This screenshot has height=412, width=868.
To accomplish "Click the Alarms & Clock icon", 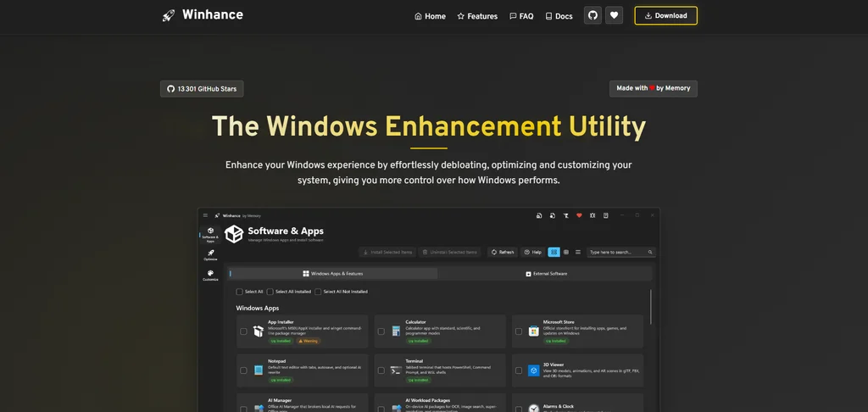I will click(534, 408).
